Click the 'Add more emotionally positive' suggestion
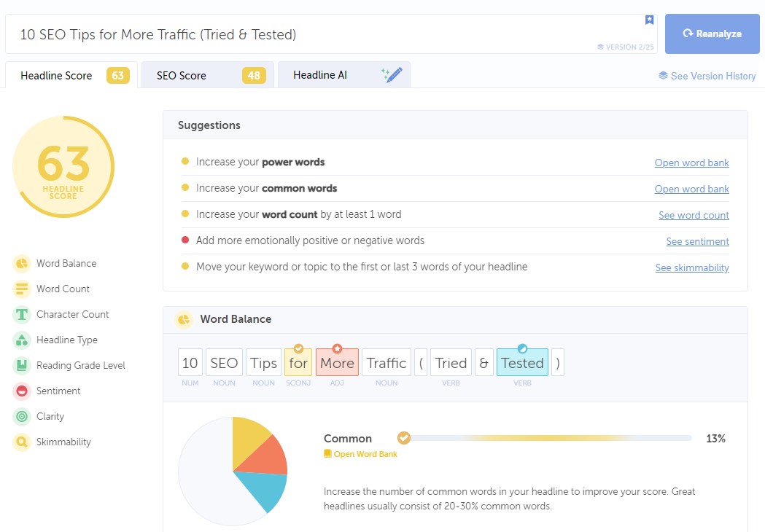This screenshot has height=532, width=765. [x=310, y=240]
